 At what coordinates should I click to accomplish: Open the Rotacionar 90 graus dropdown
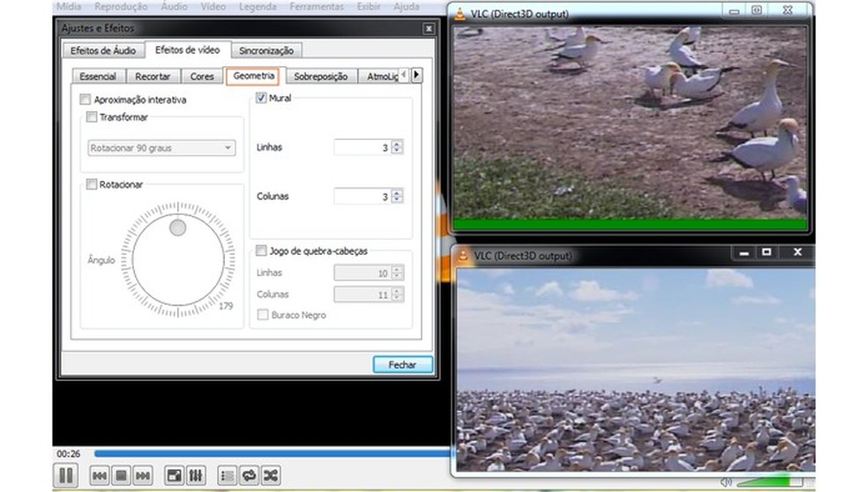click(162, 148)
